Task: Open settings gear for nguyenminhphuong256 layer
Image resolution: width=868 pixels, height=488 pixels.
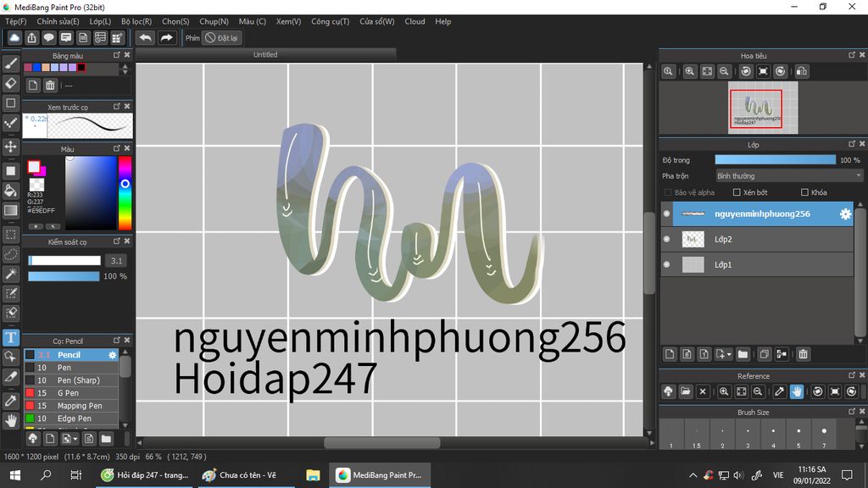Action: 845,214
